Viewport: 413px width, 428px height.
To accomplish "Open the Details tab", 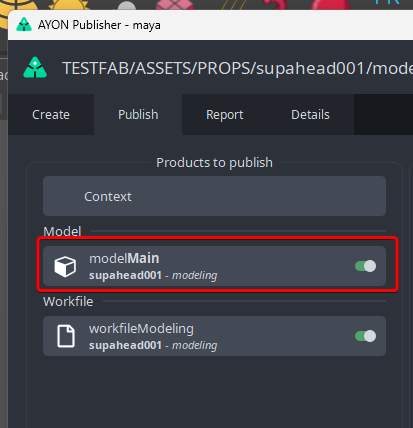I will click(310, 115).
